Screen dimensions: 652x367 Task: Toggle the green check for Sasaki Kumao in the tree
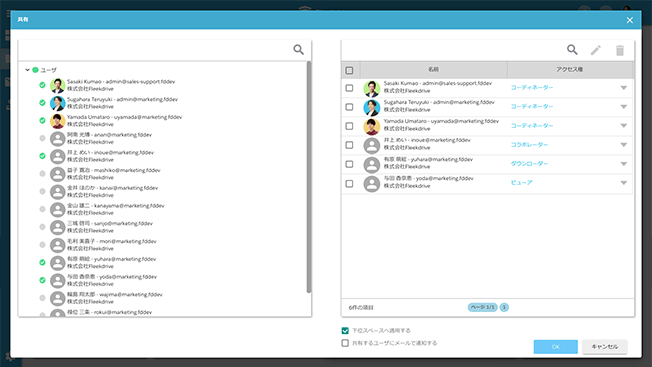[42, 85]
